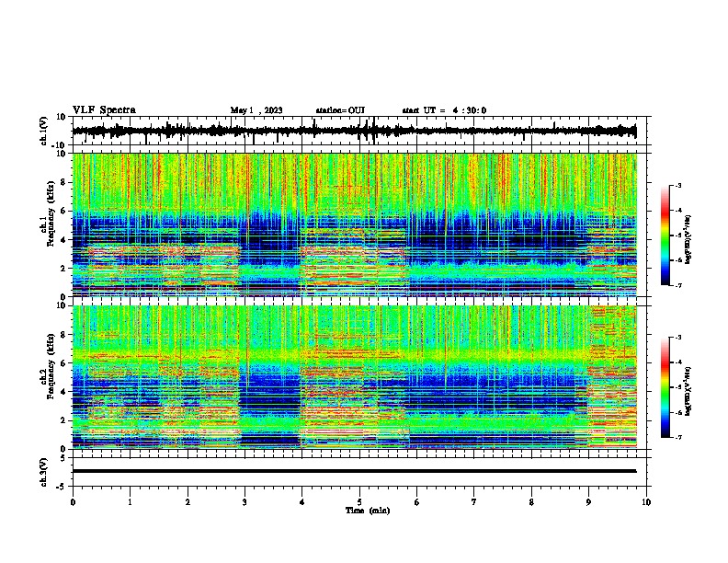
Task: Click the "-7" tick on ch.2 colorbar
Action: (677, 437)
